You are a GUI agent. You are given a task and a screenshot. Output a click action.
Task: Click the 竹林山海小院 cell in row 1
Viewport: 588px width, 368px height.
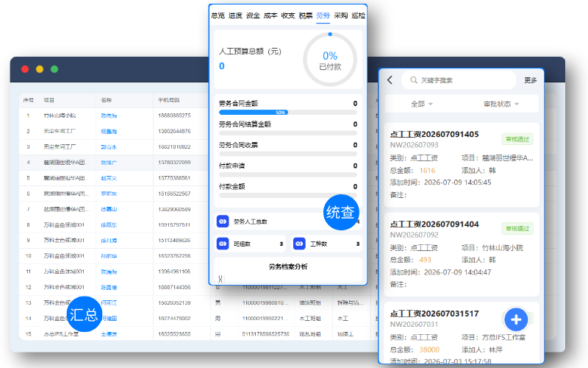tap(60, 116)
